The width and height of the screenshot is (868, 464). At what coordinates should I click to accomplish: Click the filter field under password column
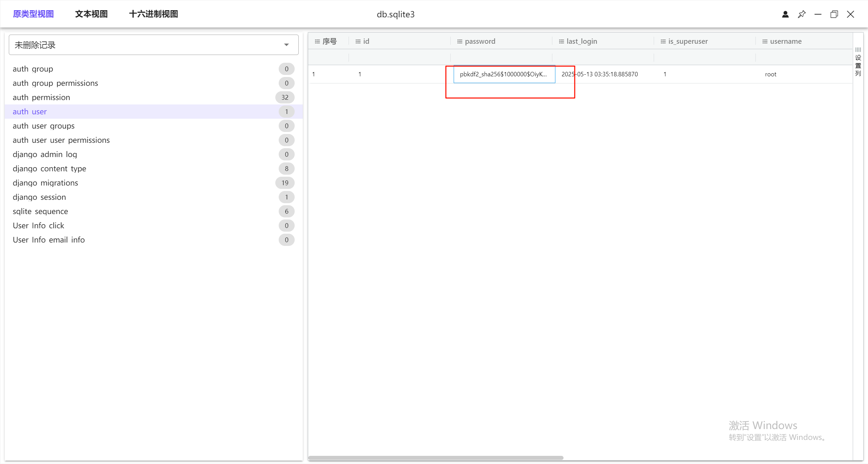(501, 57)
